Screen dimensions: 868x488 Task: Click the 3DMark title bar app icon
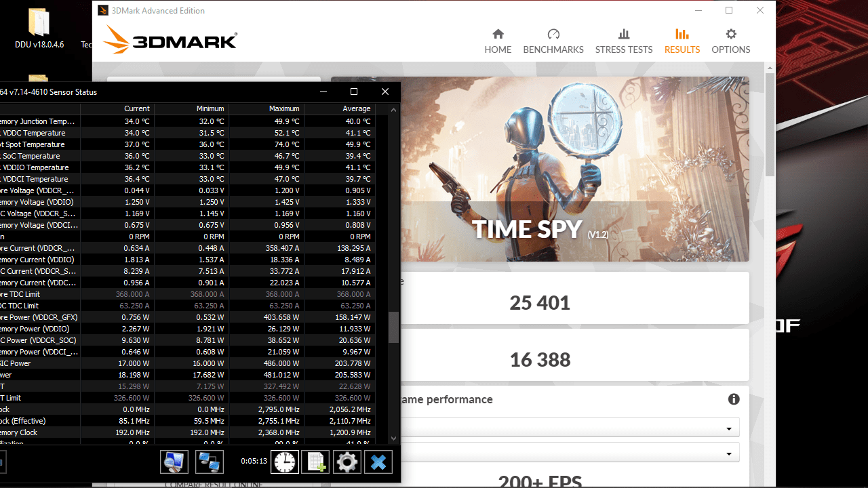point(102,10)
